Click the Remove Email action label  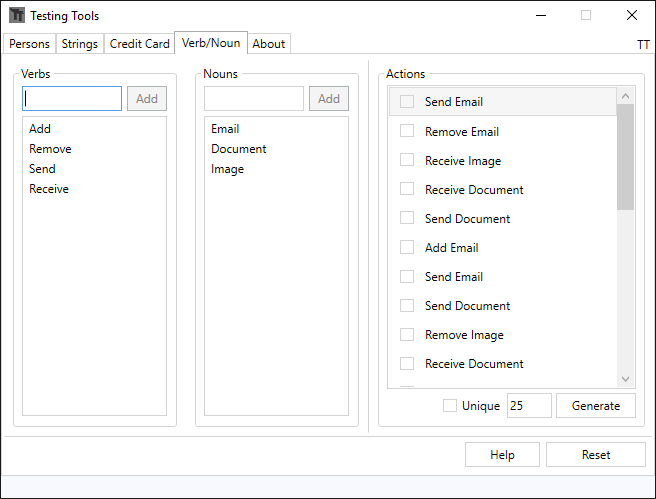462,132
